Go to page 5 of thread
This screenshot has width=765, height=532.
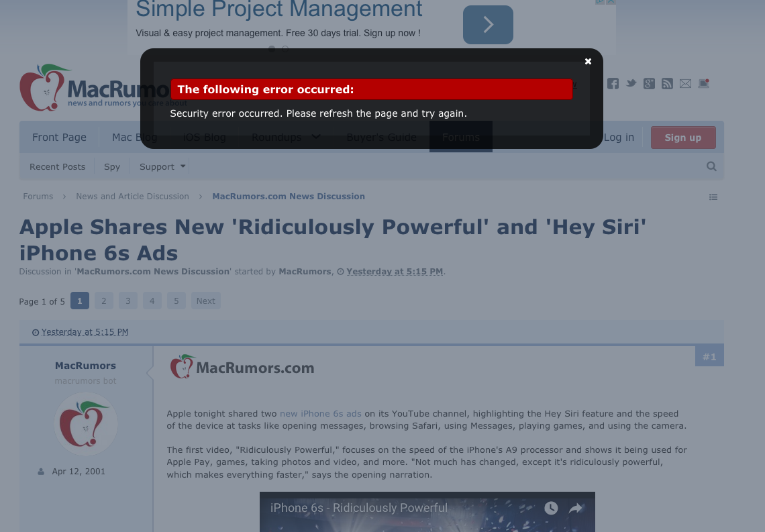pos(176,301)
